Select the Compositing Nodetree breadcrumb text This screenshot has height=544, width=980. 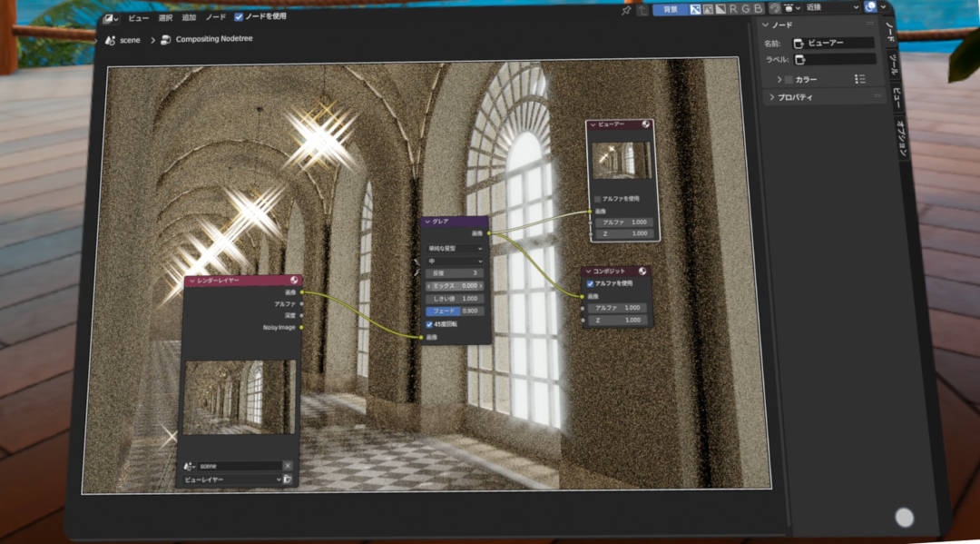point(214,39)
